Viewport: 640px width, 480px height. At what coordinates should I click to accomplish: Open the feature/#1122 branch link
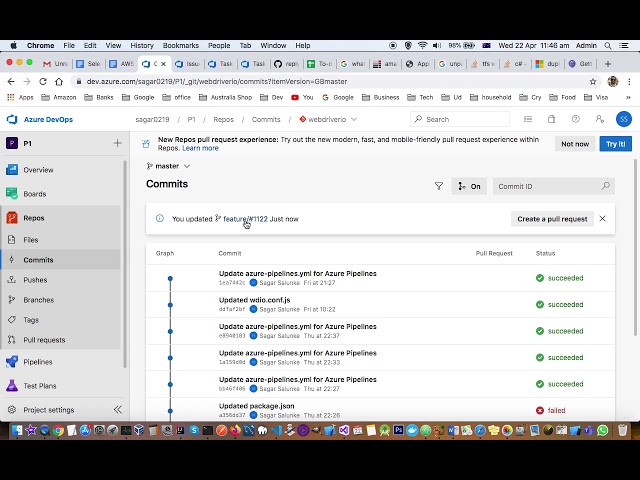coord(245,219)
